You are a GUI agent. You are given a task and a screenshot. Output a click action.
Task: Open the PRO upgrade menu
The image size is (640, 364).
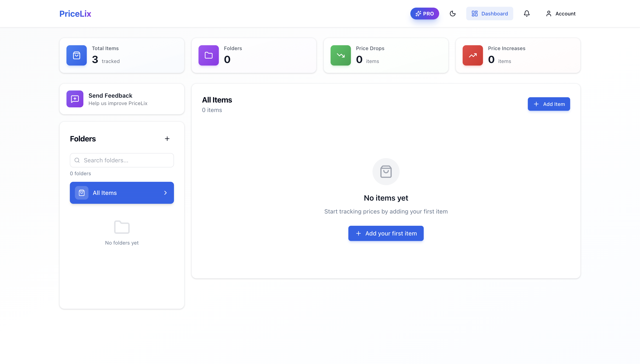(x=425, y=14)
